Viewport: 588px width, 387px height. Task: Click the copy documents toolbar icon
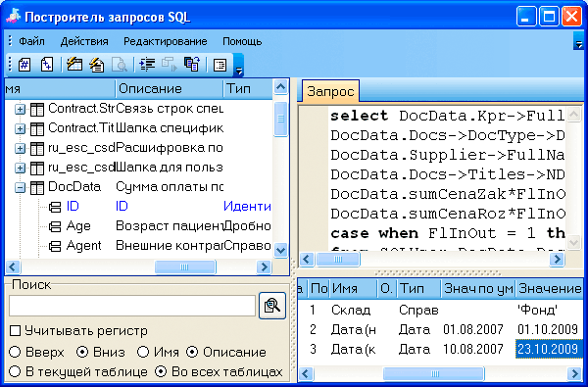(192, 65)
